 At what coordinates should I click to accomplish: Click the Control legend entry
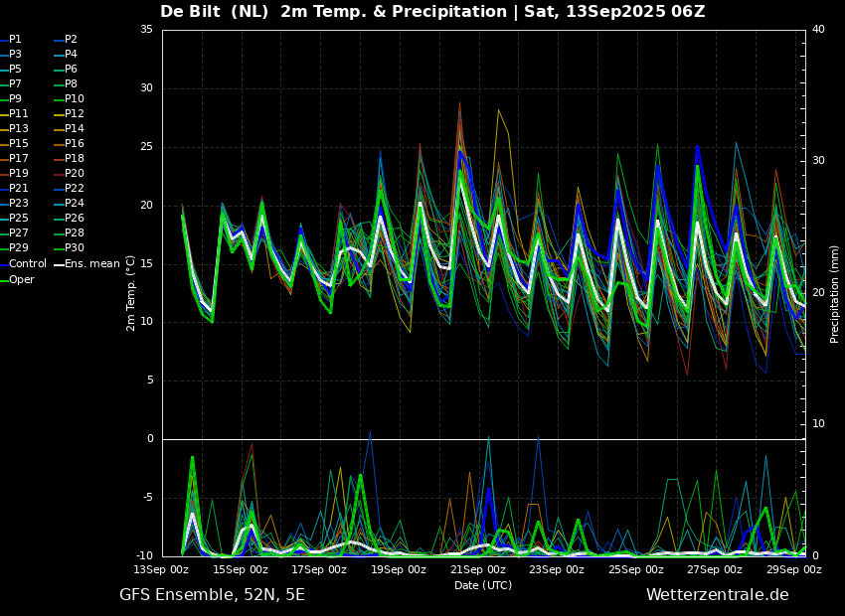click(x=23, y=263)
